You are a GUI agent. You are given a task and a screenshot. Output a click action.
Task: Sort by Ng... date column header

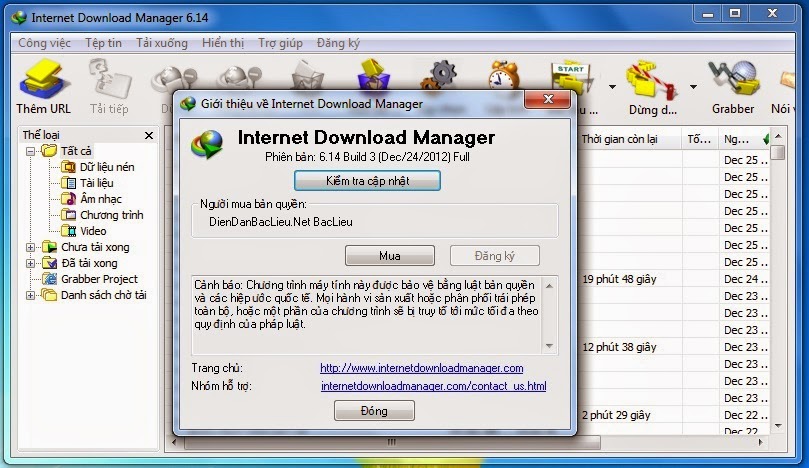click(x=745, y=139)
